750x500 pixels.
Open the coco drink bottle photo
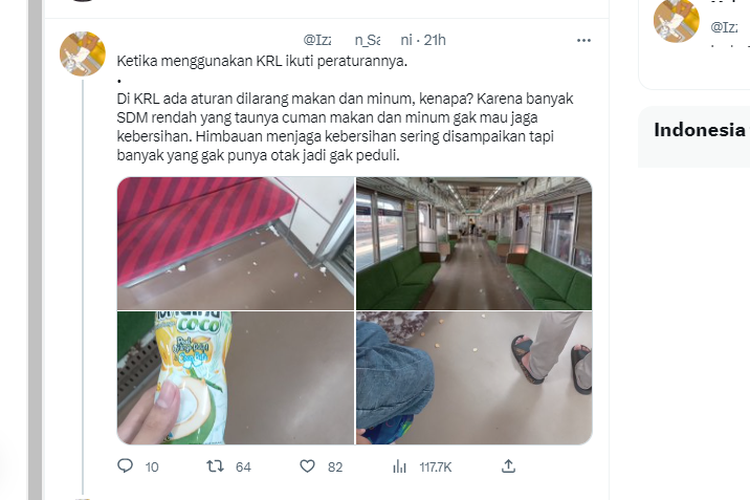(235, 378)
